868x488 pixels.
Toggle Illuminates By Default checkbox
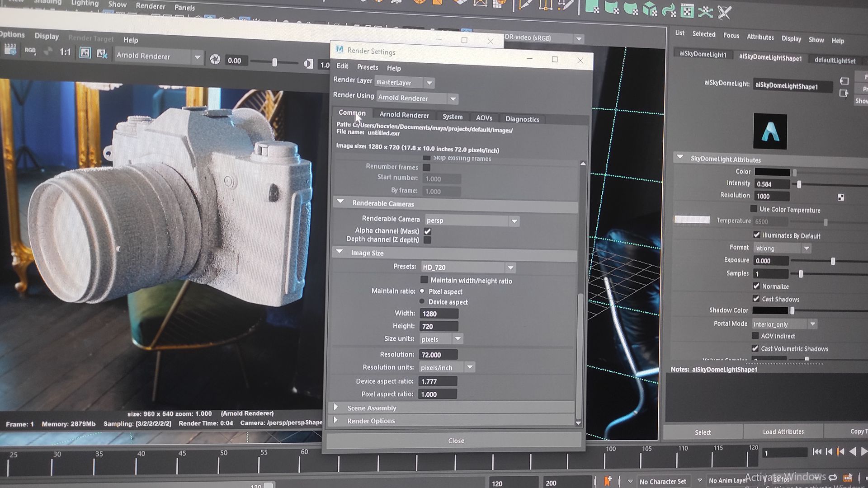point(757,235)
